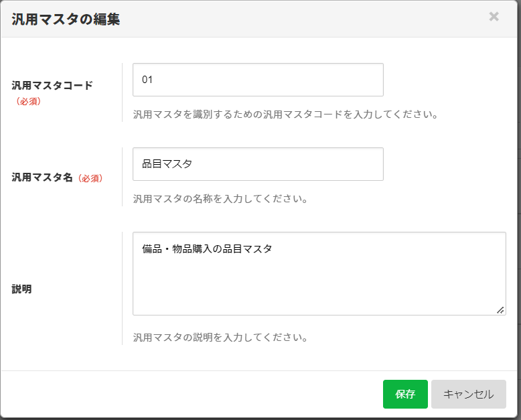Click the 汎用マスタコード input field
521x420 pixels.
click(258, 80)
